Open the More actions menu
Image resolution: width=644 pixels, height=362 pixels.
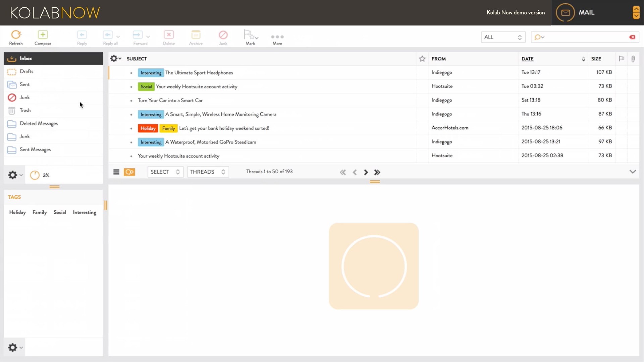pos(277,37)
